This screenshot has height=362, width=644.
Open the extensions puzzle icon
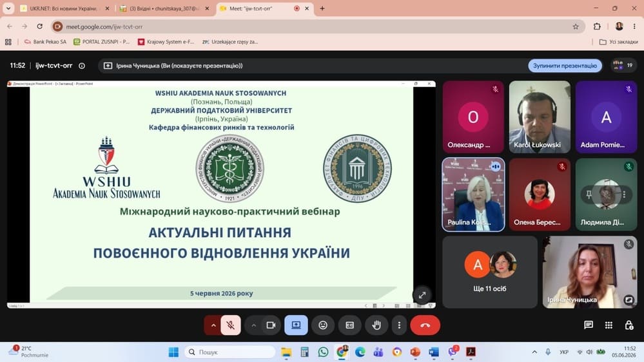[597, 26]
